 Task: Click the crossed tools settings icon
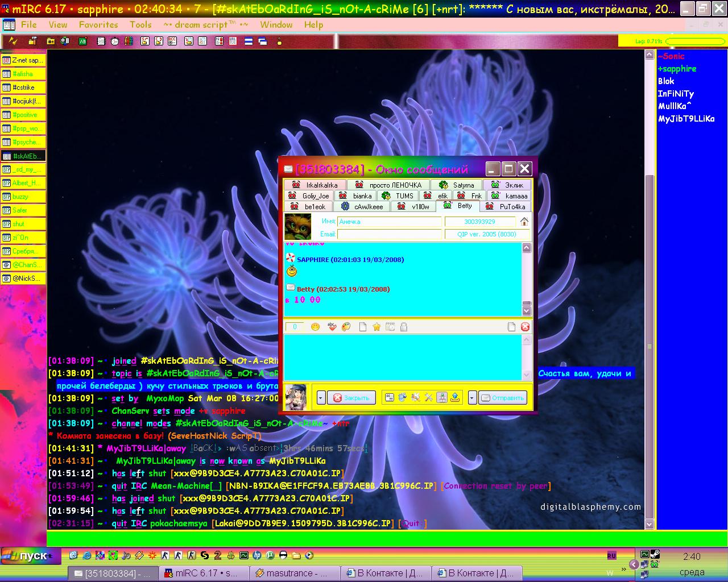429,398
